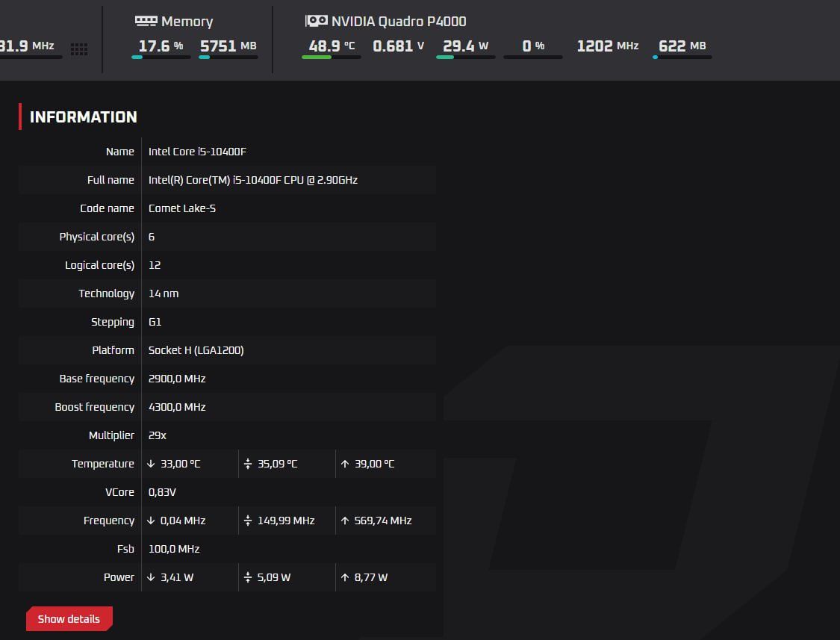The width and height of the screenshot is (840, 640).
Task: Select average power '5,09 W'
Action: point(274,578)
